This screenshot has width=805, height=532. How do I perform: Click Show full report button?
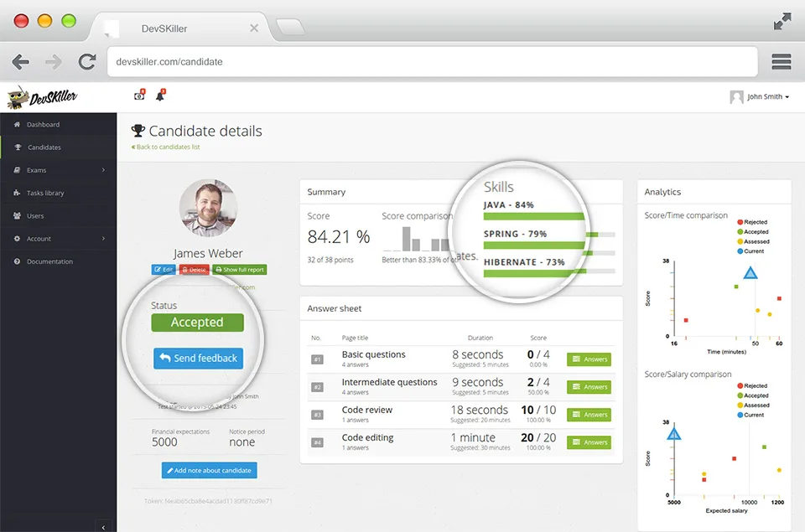[240, 269]
